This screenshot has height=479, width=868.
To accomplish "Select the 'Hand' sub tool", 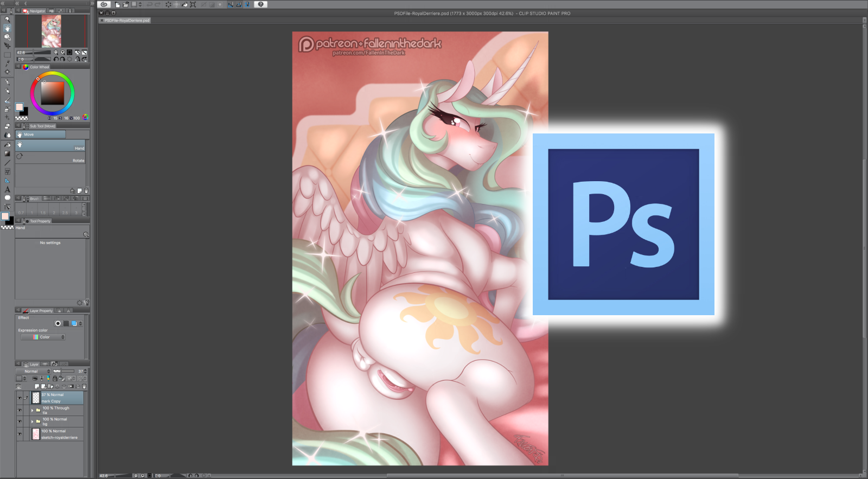I will (50, 145).
